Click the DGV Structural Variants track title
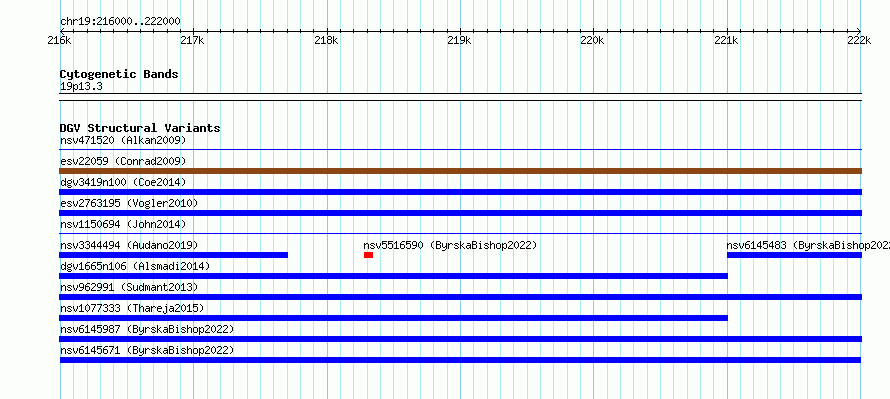This screenshot has height=399, width=890. [140, 128]
